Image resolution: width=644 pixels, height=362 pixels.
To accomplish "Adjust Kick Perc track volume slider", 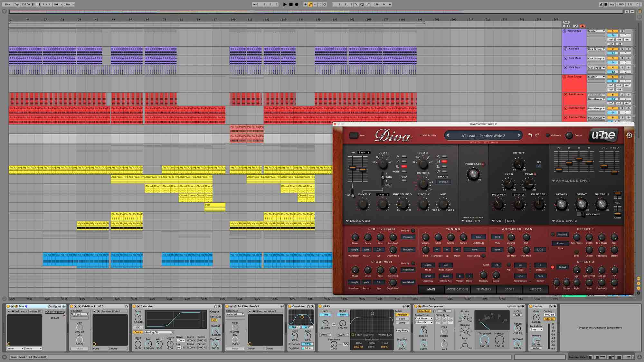I will click(x=613, y=72).
